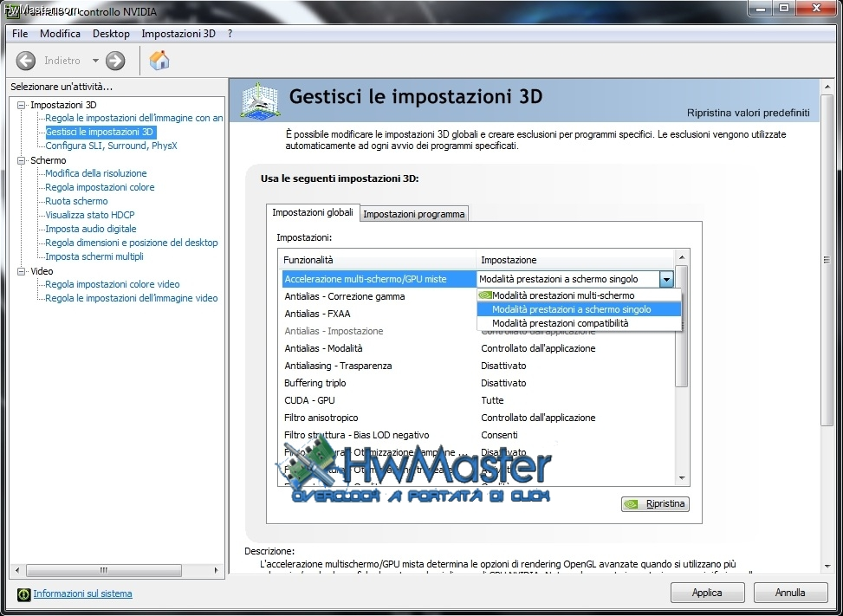This screenshot has height=616, width=843.
Task: Open the Impostazioni 3D menu
Action: 178,33
